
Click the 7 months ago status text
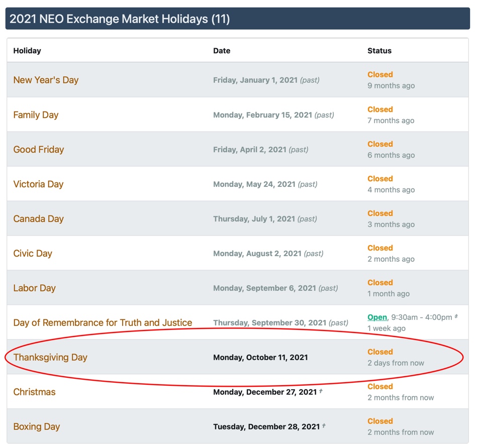point(391,121)
